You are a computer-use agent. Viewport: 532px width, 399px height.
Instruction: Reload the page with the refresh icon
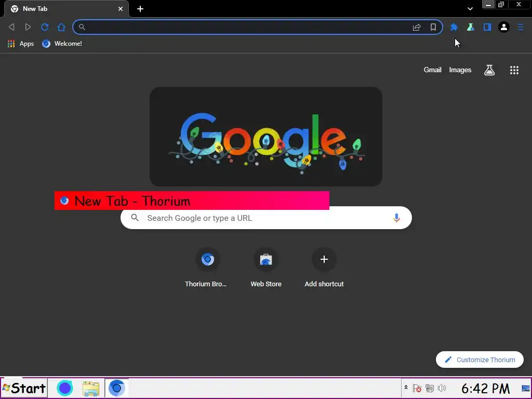coord(45,27)
